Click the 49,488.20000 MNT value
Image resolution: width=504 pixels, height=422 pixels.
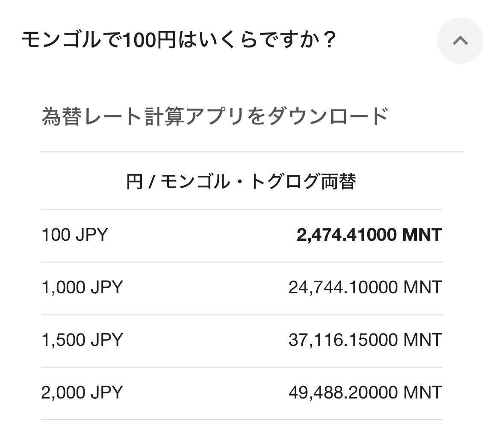(x=365, y=393)
